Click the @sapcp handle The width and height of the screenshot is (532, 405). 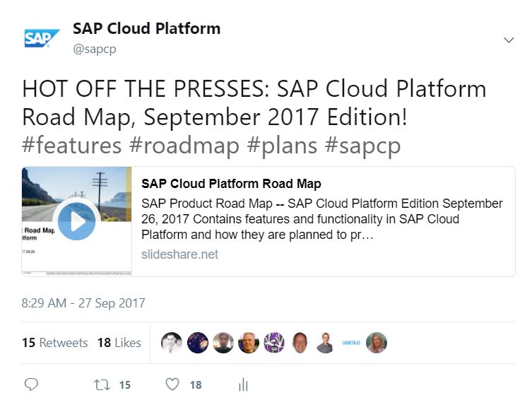(95, 49)
